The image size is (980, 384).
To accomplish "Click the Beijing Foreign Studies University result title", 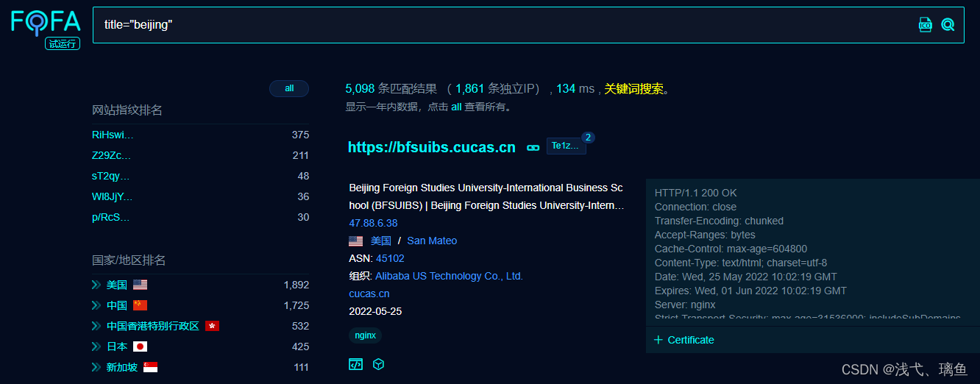I will pyautogui.click(x=486, y=196).
